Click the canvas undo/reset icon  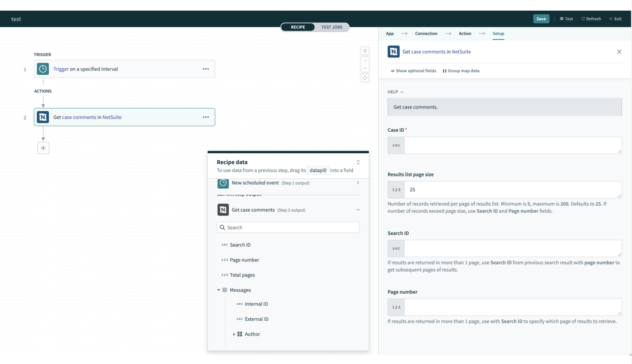pos(365,51)
